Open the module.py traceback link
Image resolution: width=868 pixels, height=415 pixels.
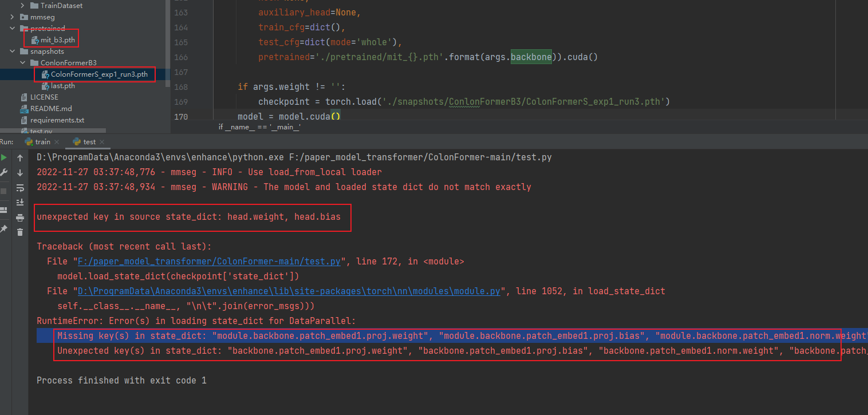[x=289, y=291]
